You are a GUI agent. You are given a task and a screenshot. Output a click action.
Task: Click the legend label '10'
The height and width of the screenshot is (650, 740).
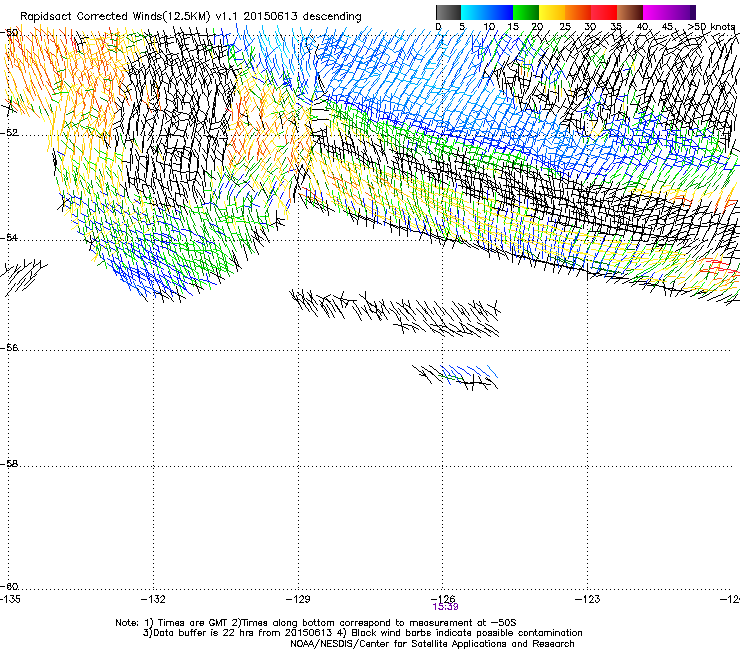pos(489,27)
